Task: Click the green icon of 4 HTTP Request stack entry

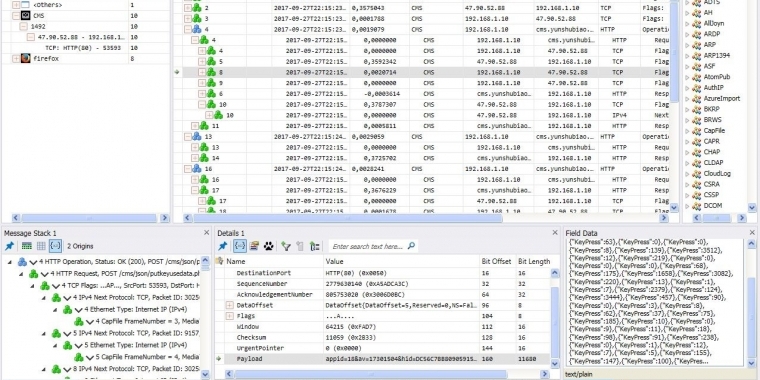Action: (33, 274)
